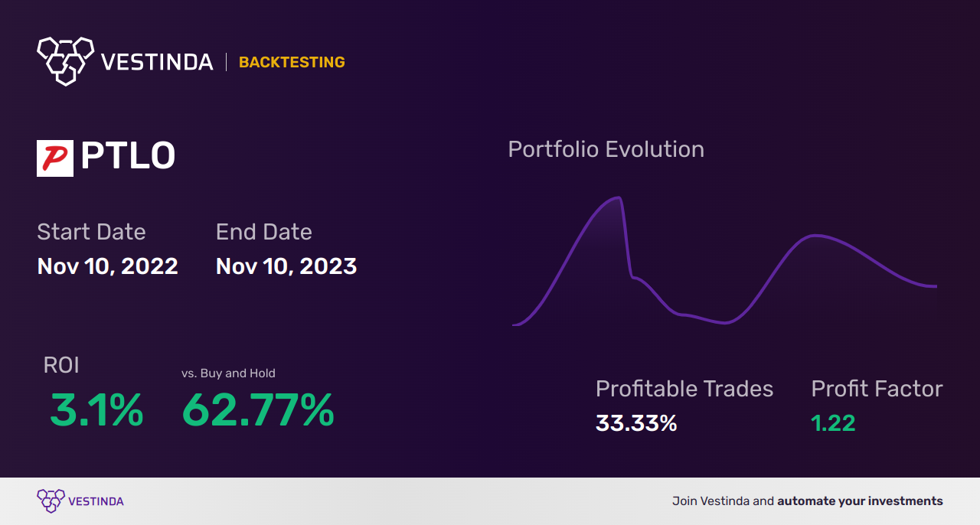Image resolution: width=980 pixels, height=525 pixels.
Task: Click the 62.77% buy and hold figure
Action: (258, 410)
